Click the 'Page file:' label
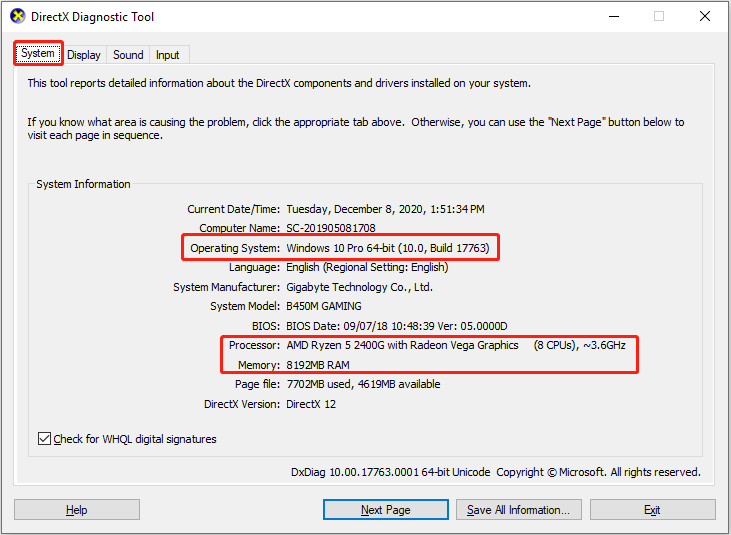The height and width of the screenshot is (535, 731). pos(257,384)
